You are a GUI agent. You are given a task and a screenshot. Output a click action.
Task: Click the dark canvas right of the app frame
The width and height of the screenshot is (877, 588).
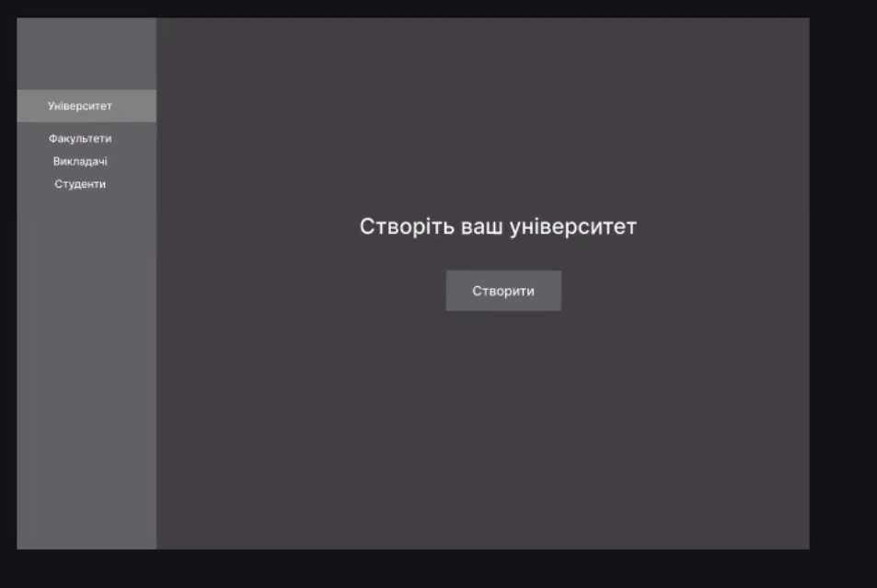click(843, 276)
